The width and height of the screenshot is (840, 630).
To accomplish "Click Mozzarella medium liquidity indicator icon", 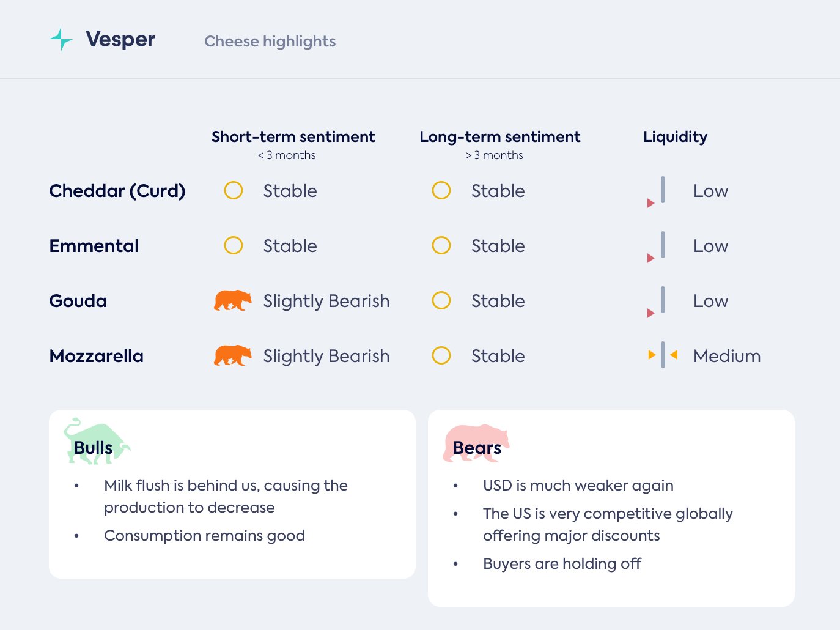I will click(663, 355).
